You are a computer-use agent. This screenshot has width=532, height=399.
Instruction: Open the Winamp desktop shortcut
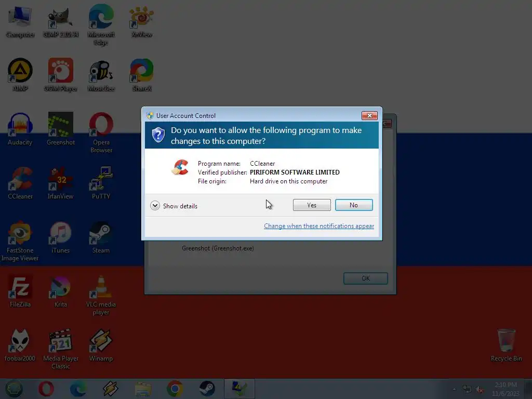tap(101, 345)
